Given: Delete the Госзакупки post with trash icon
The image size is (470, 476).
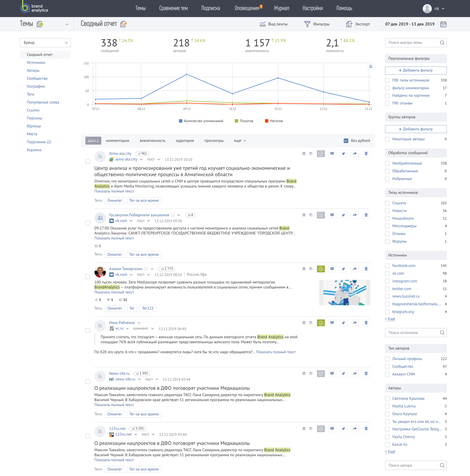Looking at the screenshot, I should coord(366,215).
